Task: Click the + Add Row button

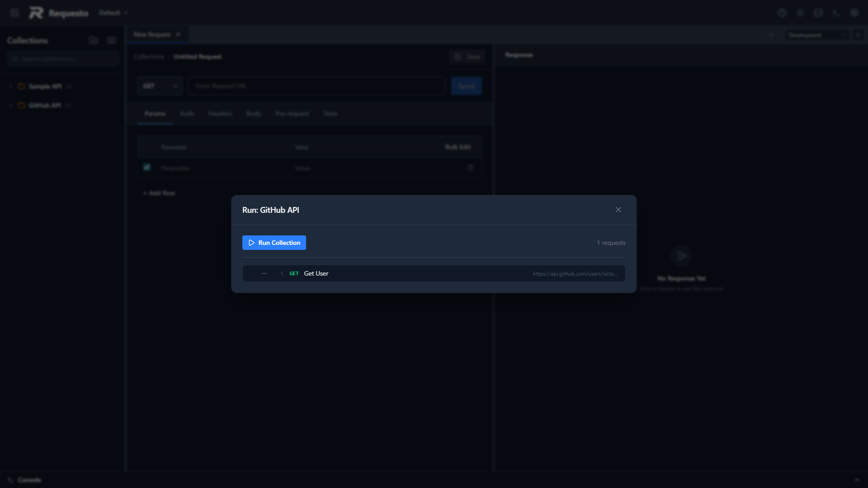Action: [x=159, y=193]
